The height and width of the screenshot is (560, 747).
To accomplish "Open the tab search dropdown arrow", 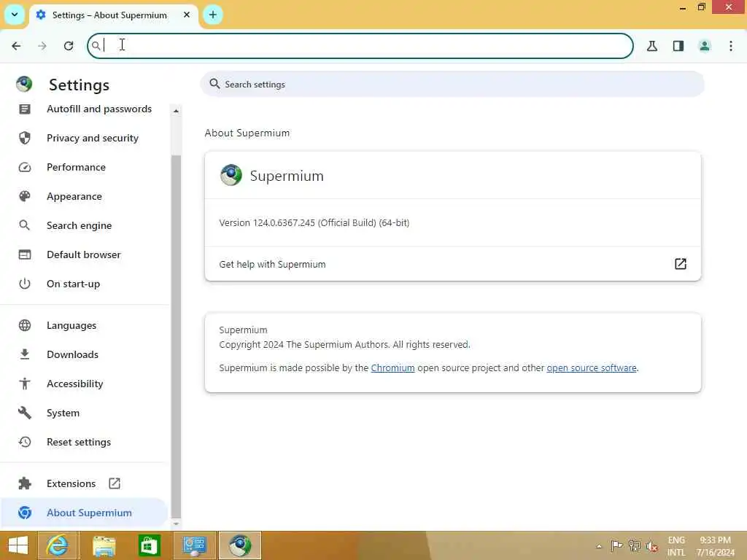I will (15, 15).
